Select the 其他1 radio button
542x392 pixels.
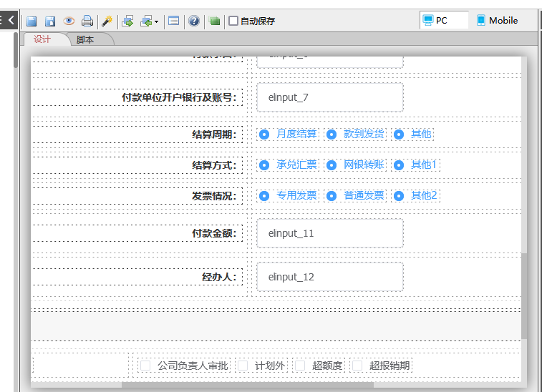point(399,165)
